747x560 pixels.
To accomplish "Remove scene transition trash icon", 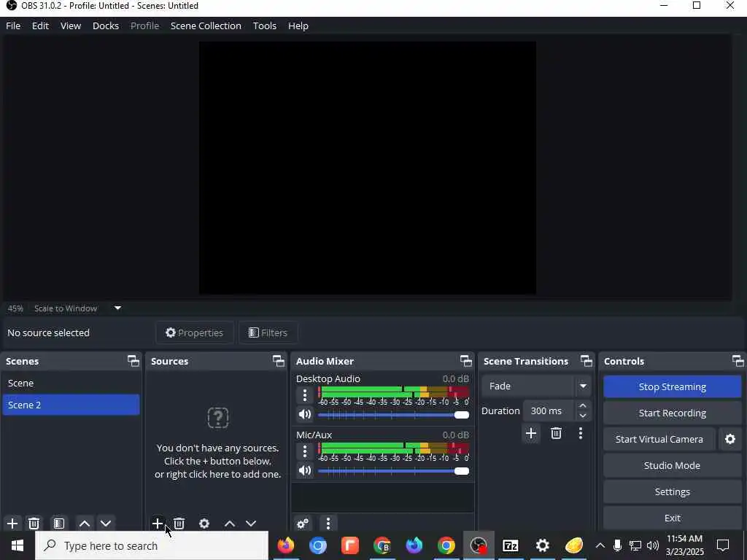I will point(556,433).
